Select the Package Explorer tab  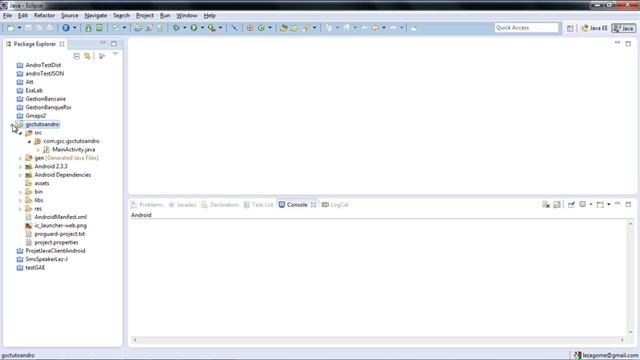pos(34,44)
